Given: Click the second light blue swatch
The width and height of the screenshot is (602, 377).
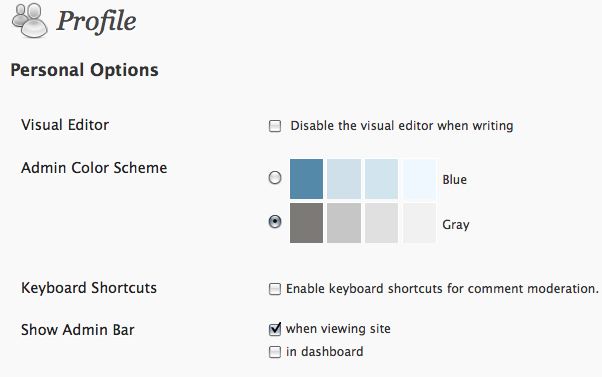Looking at the screenshot, I should tap(344, 179).
